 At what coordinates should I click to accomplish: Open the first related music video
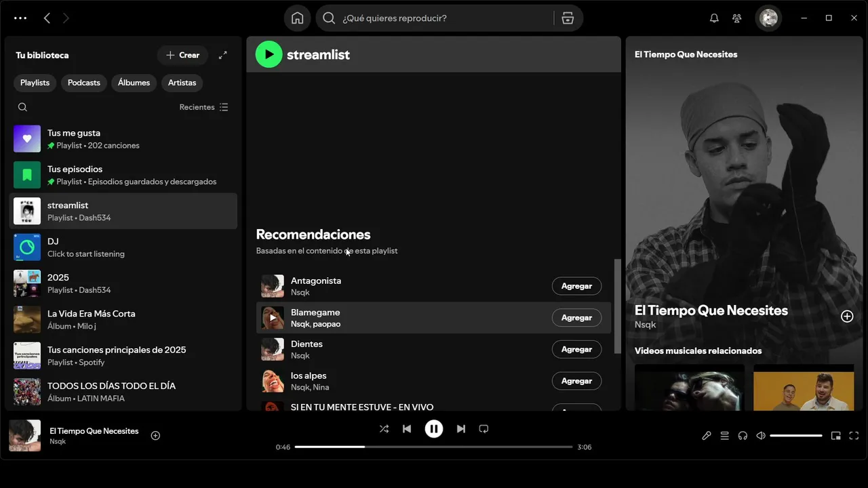689,388
